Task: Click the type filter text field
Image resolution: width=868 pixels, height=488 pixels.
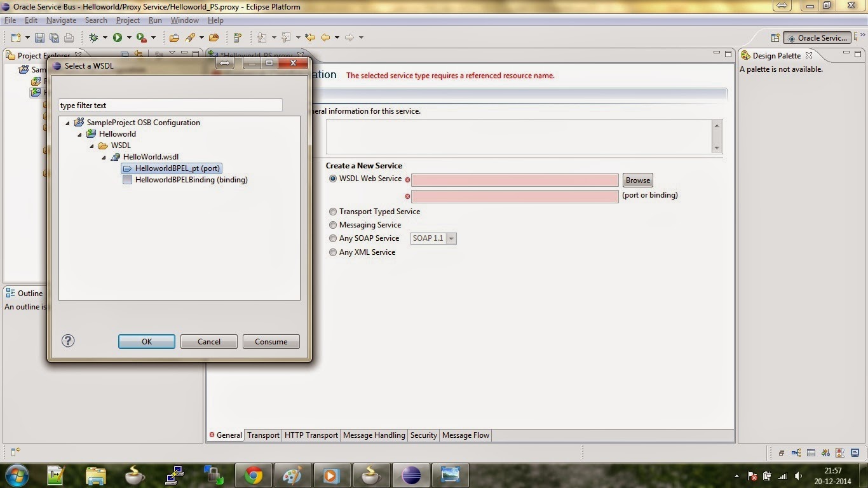Action: (170, 105)
